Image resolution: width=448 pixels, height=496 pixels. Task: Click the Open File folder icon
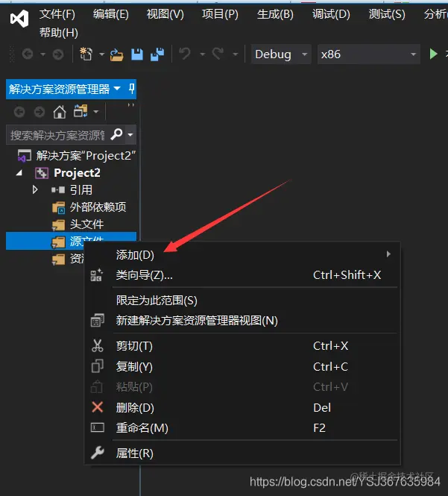(116, 54)
